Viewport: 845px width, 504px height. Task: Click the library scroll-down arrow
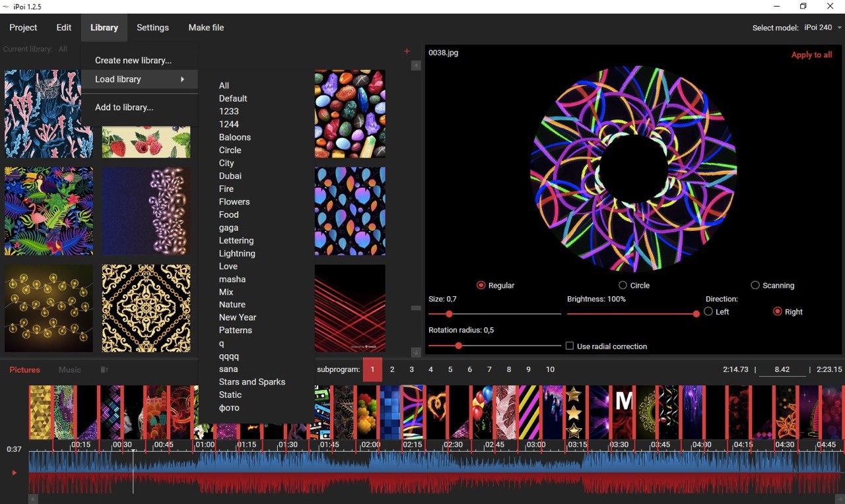(416, 352)
